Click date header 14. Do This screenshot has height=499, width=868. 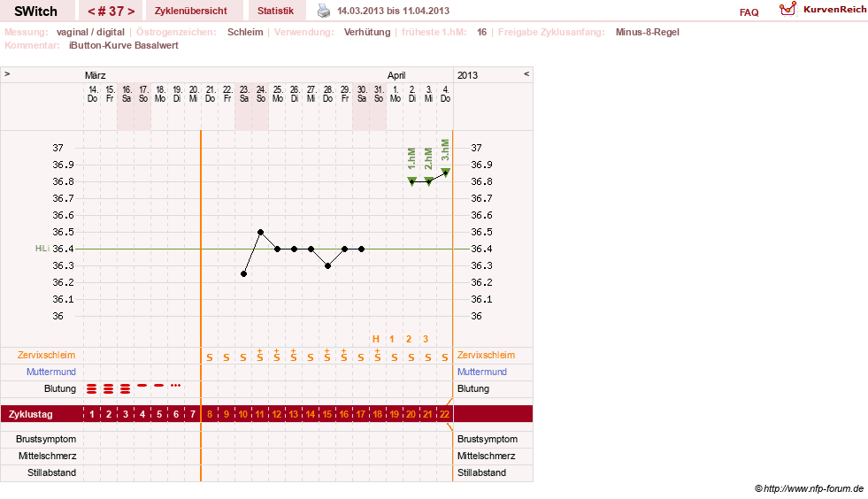tap(92, 94)
